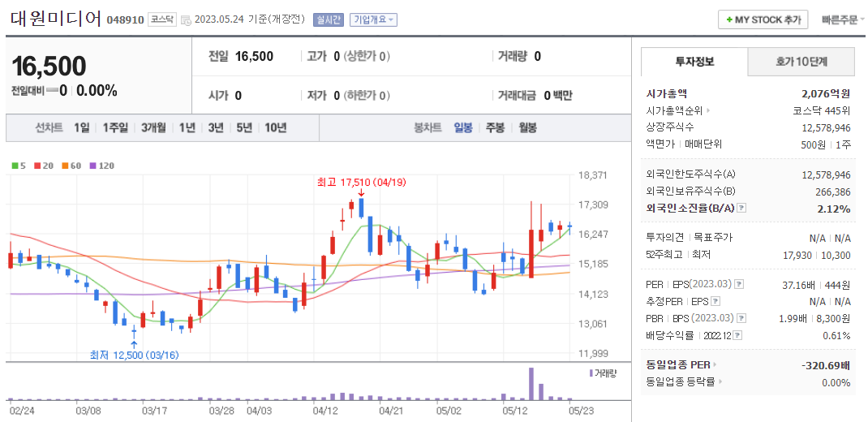Click the plus MY STOCK 추가 button

763,19
